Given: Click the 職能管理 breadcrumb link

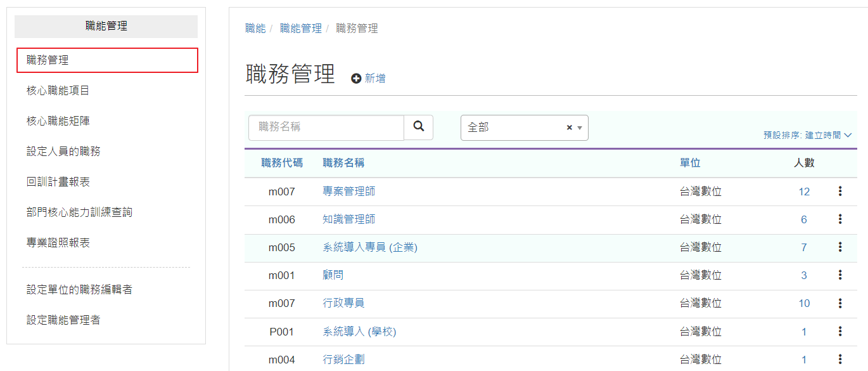Looking at the screenshot, I should tap(300, 29).
